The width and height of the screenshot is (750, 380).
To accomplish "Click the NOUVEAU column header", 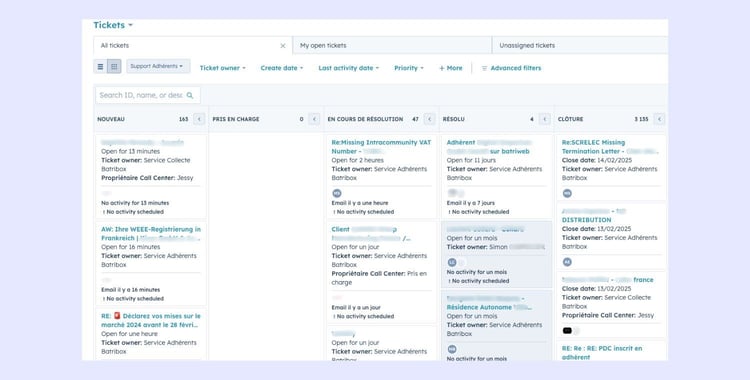I will (111, 119).
